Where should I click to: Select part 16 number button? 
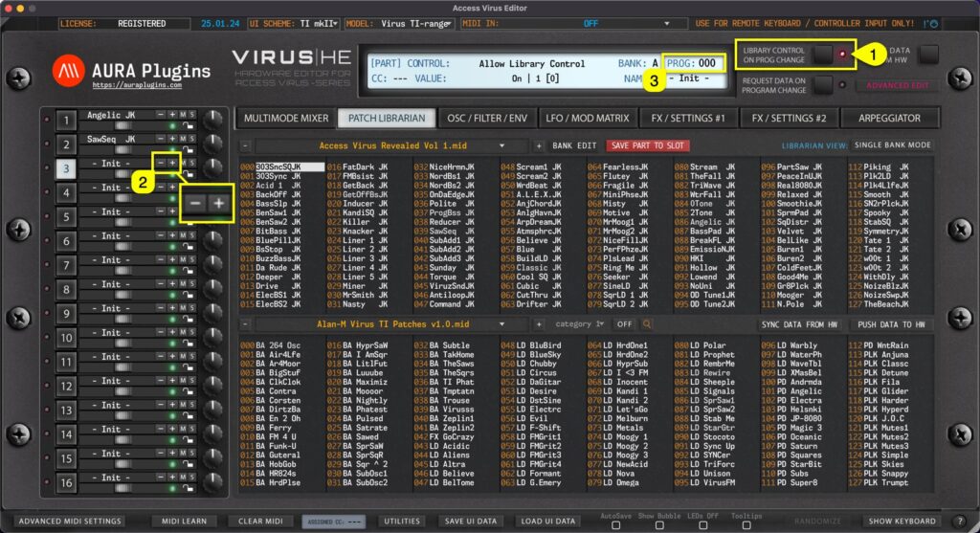click(66, 482)
